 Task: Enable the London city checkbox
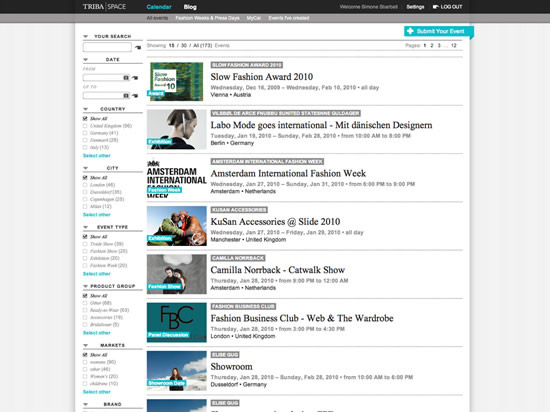click(x=85, y=185)
